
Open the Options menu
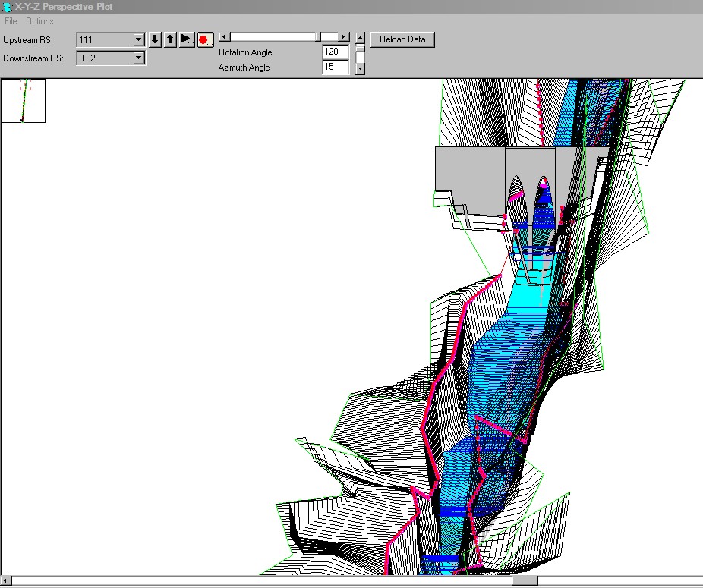[x=39, y=21]
